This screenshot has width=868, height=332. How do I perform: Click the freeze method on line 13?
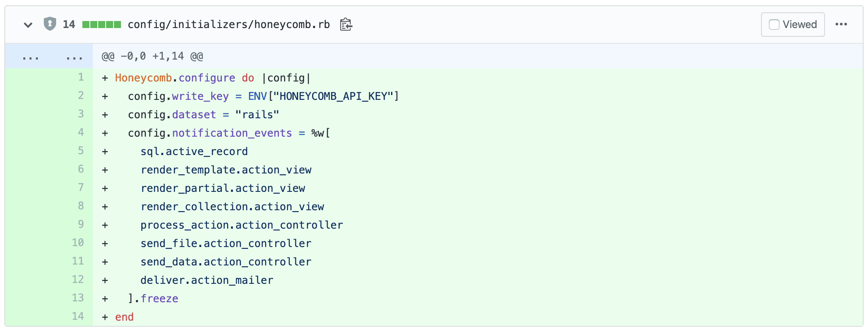[x=159, y=299]
